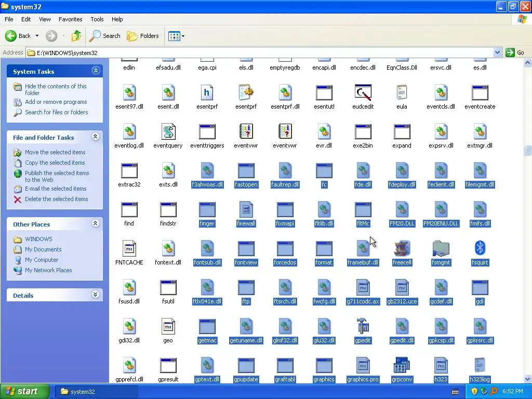The height and width of the screenshot is (399, 532).
Task: Select the eventcreate program icon
Action: point(480,92)
